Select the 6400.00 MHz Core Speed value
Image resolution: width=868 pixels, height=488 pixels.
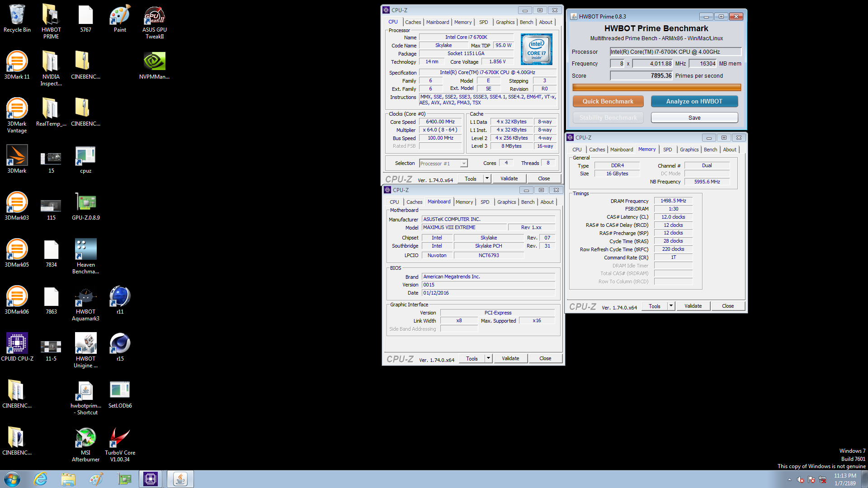[440, 122]
